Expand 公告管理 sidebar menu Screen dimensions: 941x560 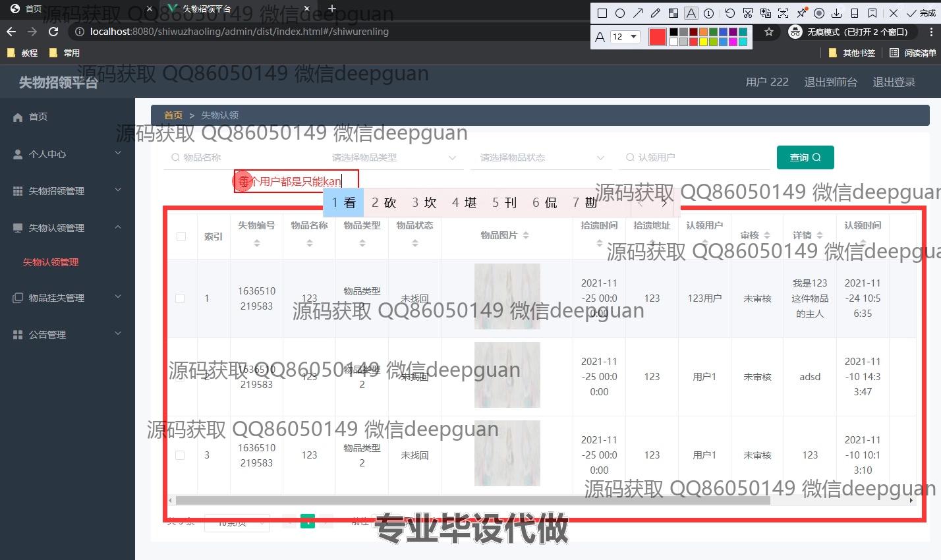(x=67, y=334)
